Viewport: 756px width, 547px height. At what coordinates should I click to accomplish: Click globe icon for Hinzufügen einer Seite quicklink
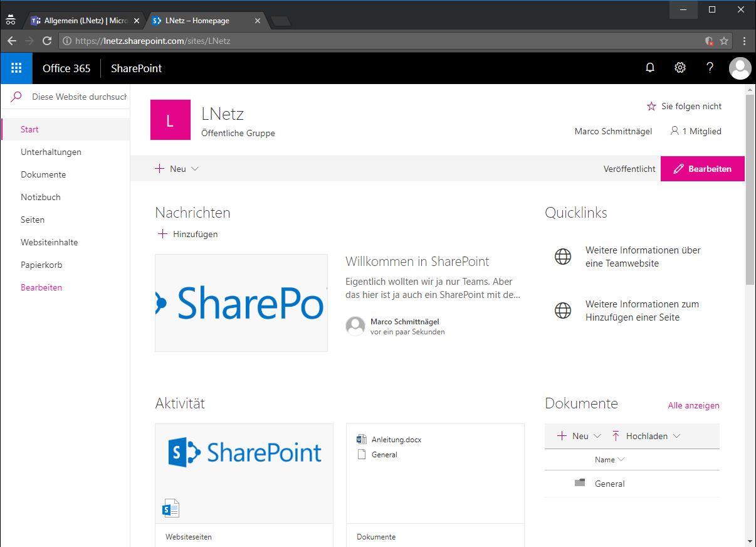563,311
